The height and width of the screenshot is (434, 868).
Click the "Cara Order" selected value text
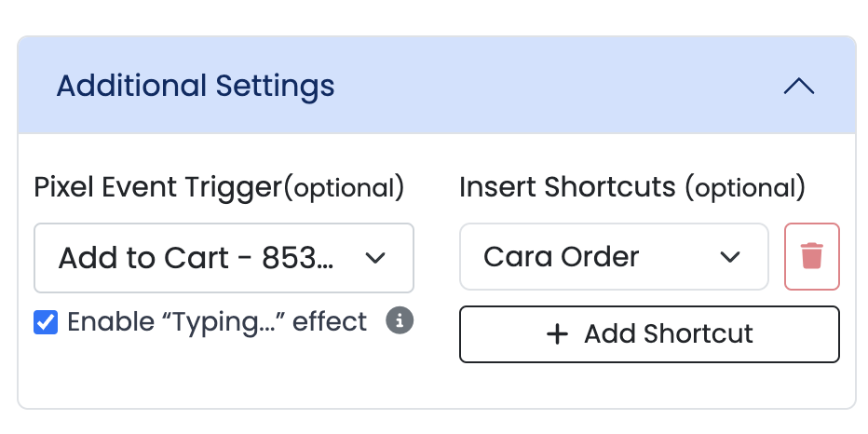[x=562, y=257]
